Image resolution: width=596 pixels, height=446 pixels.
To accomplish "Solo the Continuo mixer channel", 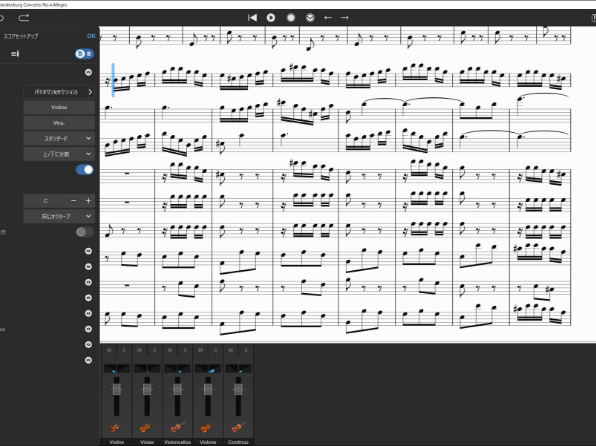I will point(246,350).
